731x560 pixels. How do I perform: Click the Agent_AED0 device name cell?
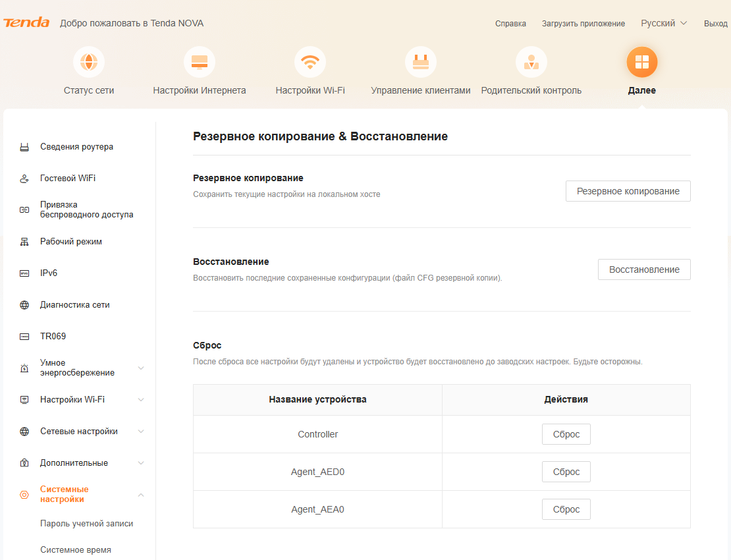tap(317, 472)
